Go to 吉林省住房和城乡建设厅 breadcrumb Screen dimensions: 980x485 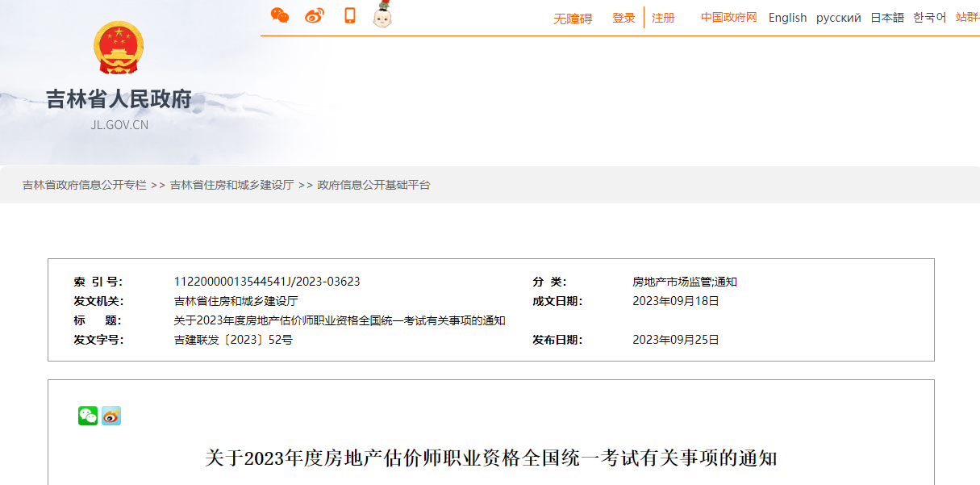tap(231, 185)
